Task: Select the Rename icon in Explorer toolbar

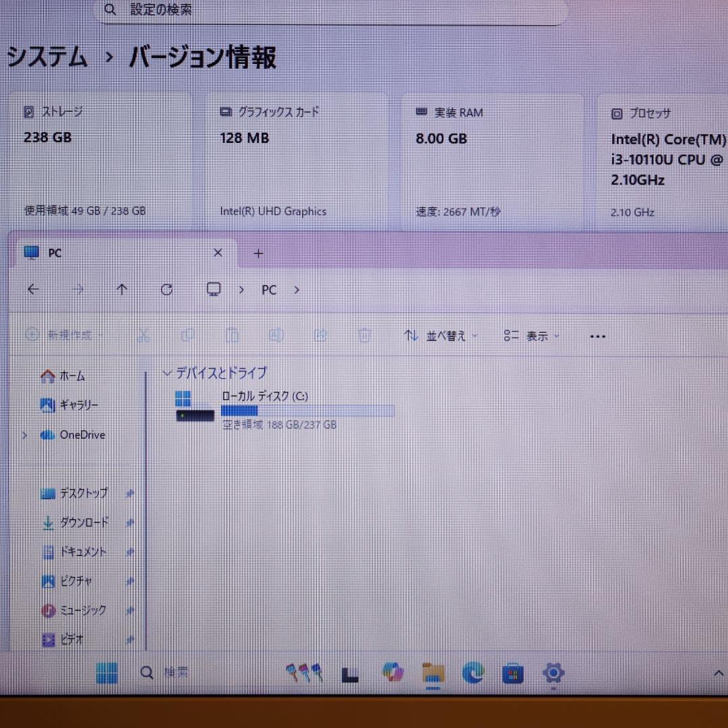Action: click(276, 335)
